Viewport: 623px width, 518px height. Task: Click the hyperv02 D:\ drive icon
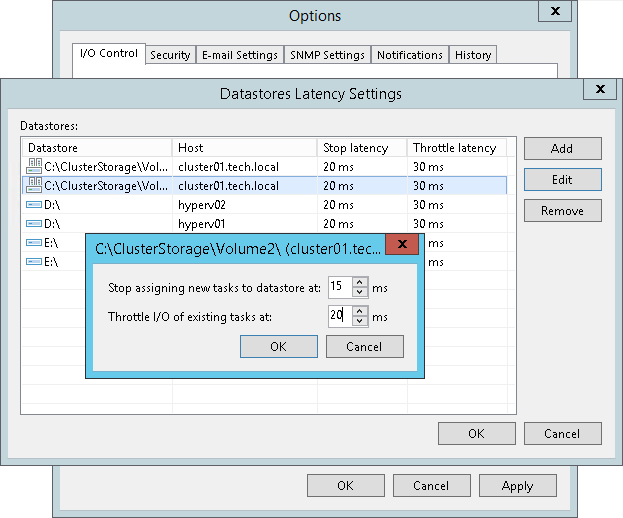point(34,204)
